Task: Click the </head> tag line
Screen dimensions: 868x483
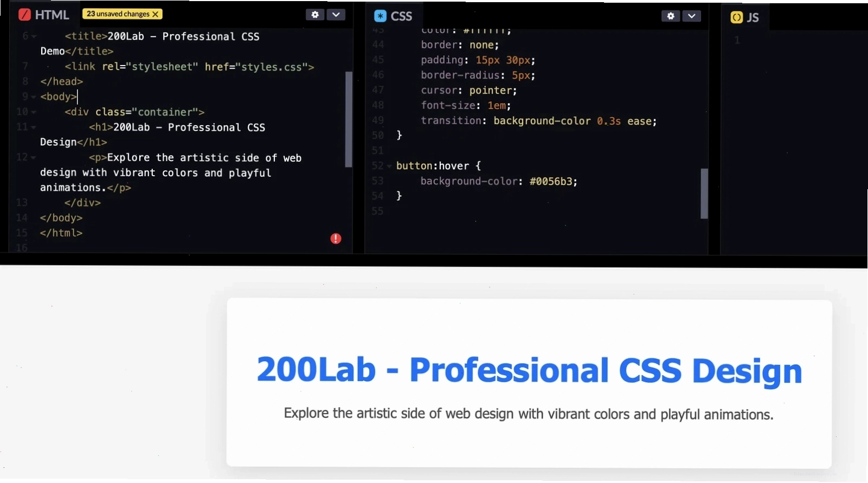Action: pyautogui.click(x=62, y=82)
